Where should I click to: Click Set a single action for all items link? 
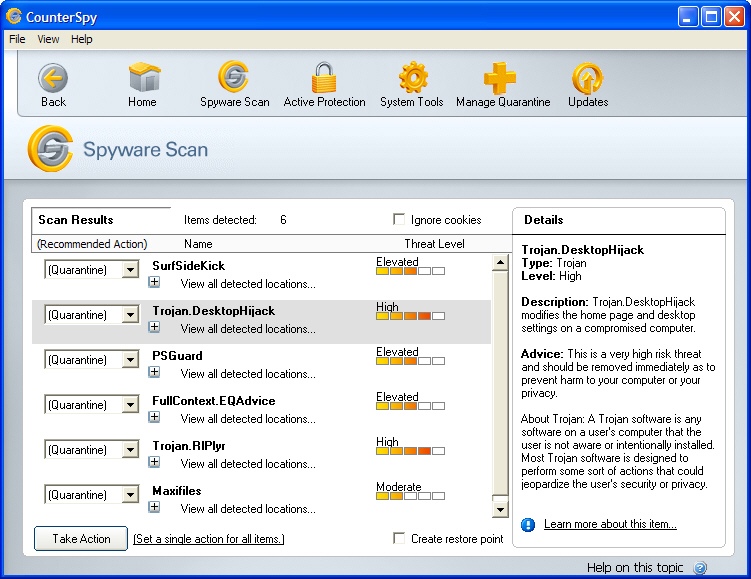[x=208, y=539]
